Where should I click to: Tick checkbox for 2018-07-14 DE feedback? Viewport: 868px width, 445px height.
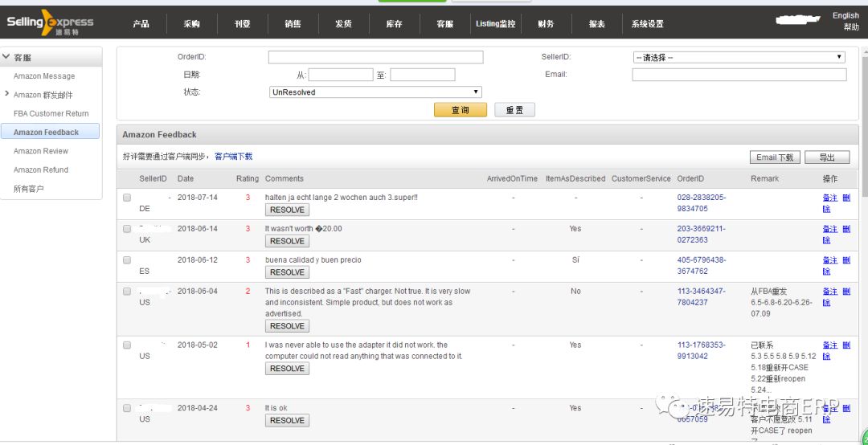(x=127, y=197)
